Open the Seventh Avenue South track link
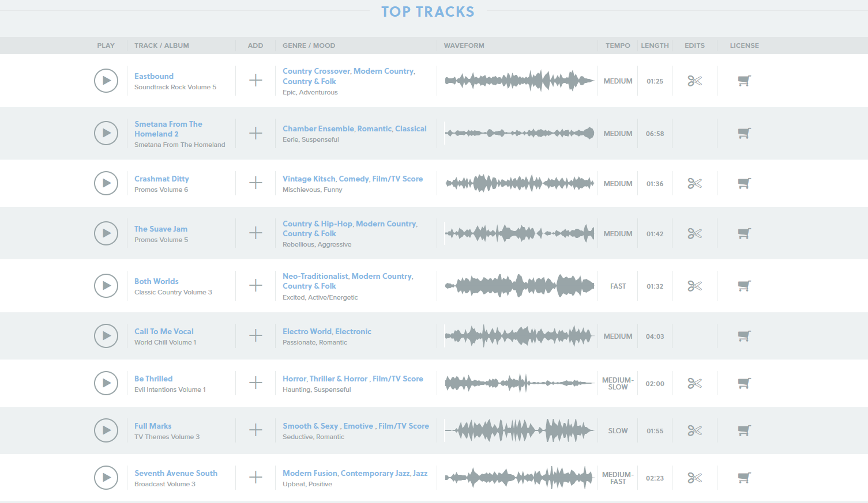868x503 pixels. (176, 473)
